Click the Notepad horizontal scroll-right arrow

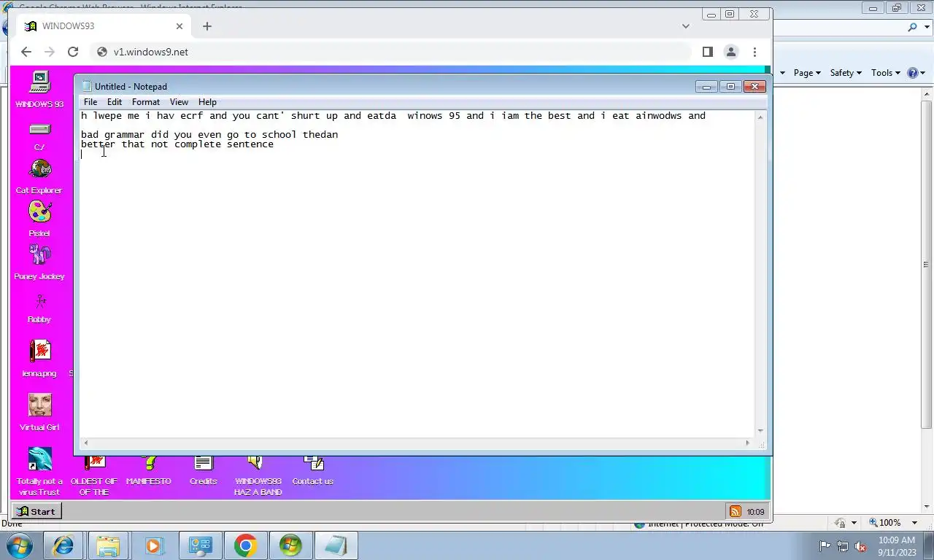747,443
